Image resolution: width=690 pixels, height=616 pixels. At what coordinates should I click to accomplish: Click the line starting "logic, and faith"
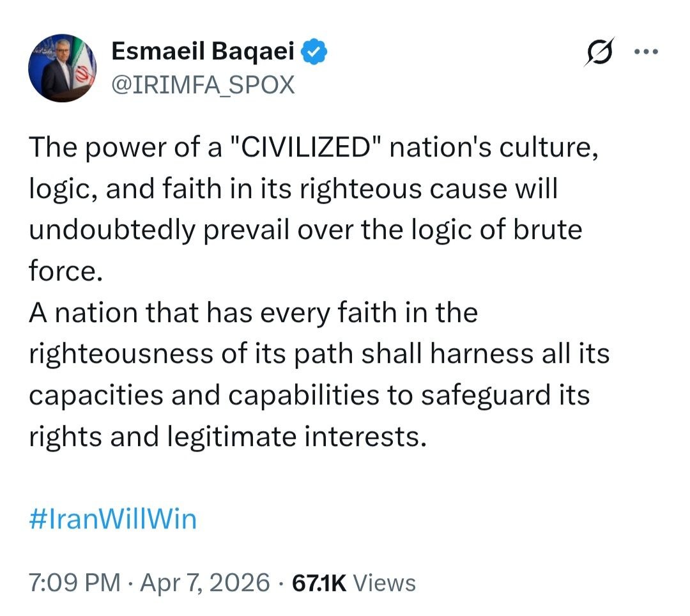pyautogui.click(x=293, y=190)
